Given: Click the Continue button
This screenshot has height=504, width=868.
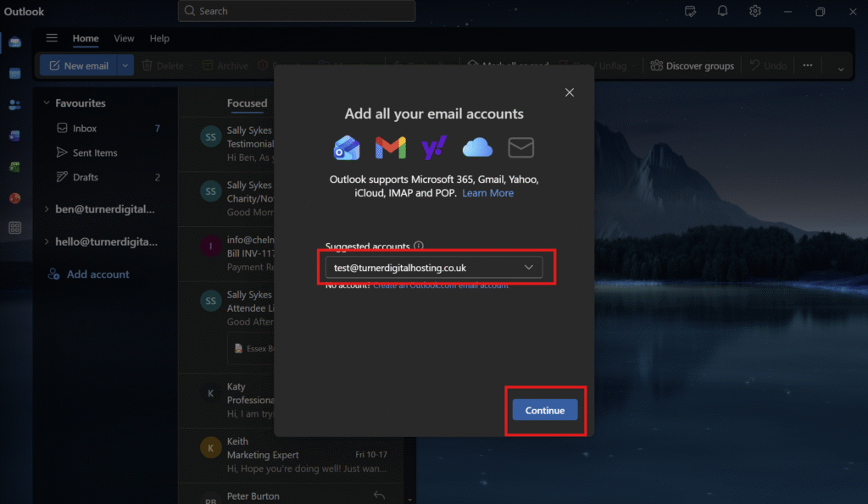Looking at the screenshot, I should (x=545, y=410).
